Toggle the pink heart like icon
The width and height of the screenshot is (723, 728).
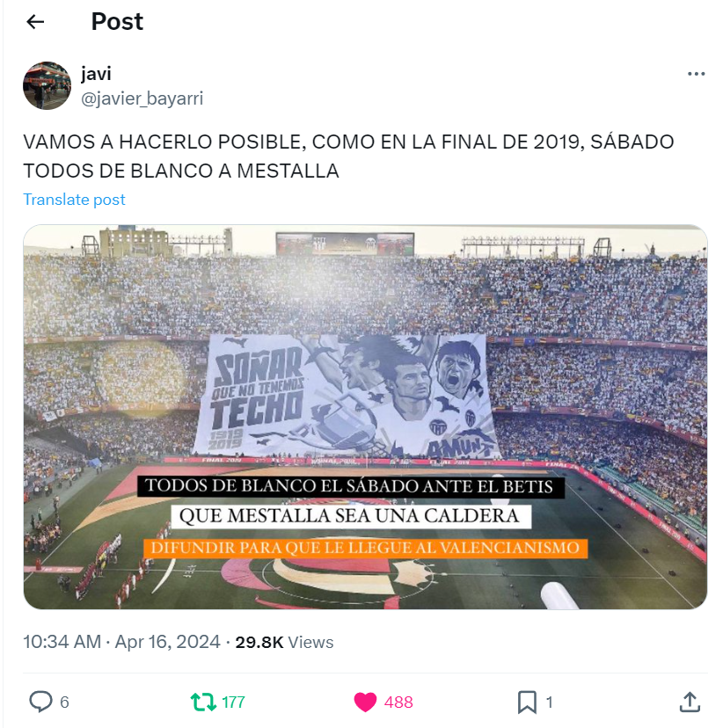coord(365,702)
